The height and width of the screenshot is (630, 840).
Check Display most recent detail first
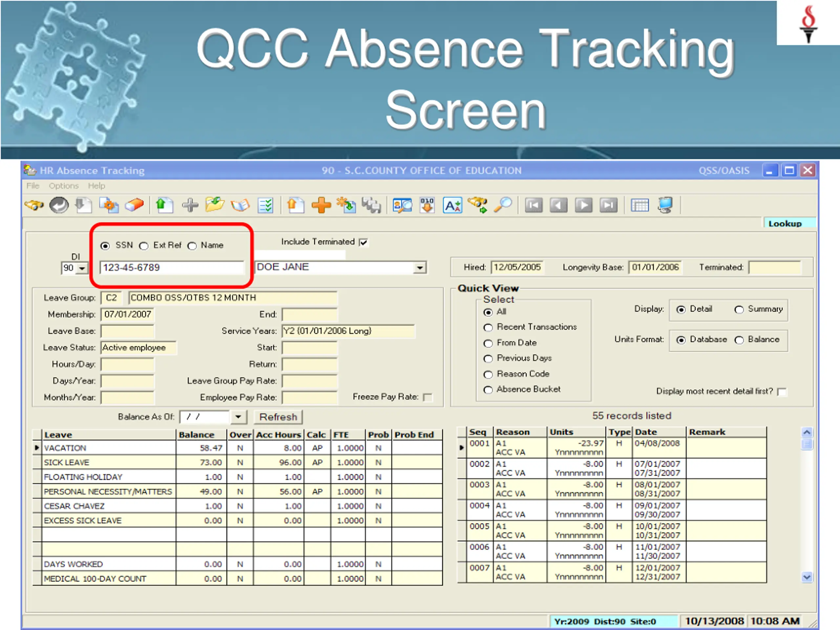point(782,392)
